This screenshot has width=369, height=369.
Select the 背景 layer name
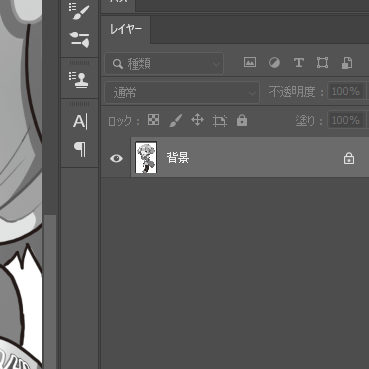click(x=178, y=157)
